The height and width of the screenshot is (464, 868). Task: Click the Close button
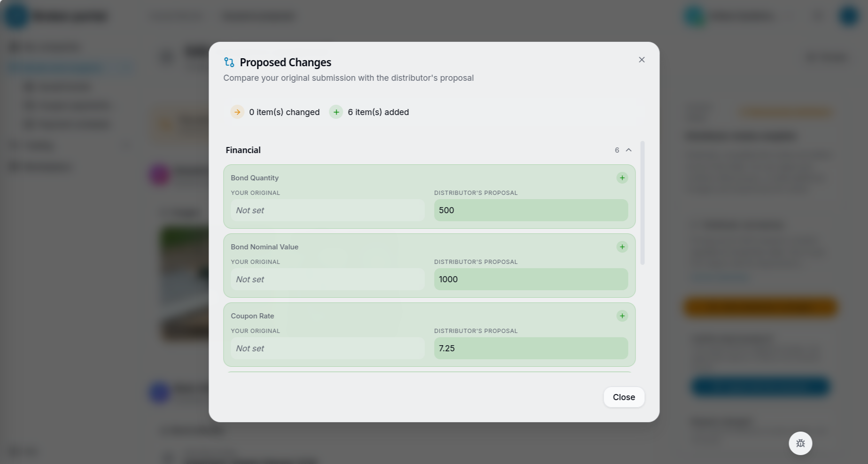pos(624,397)
